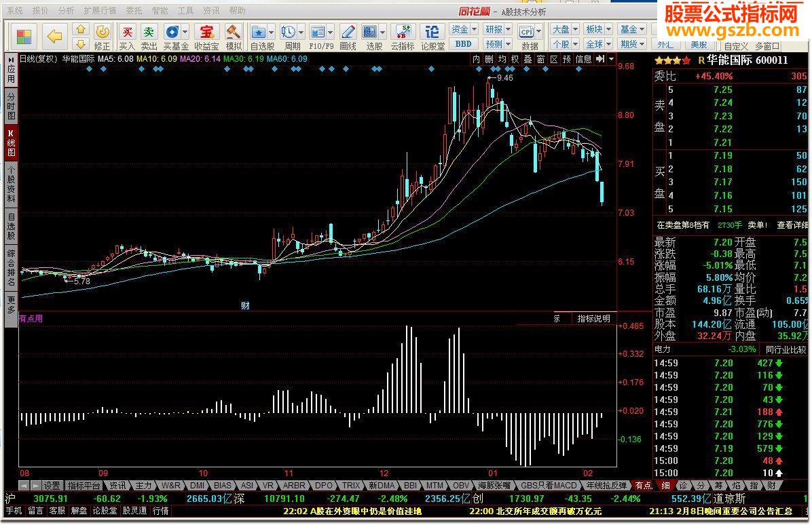812x525 pixels.
Task: Click the 手机 status bar entry
Action: click(14, 511)
